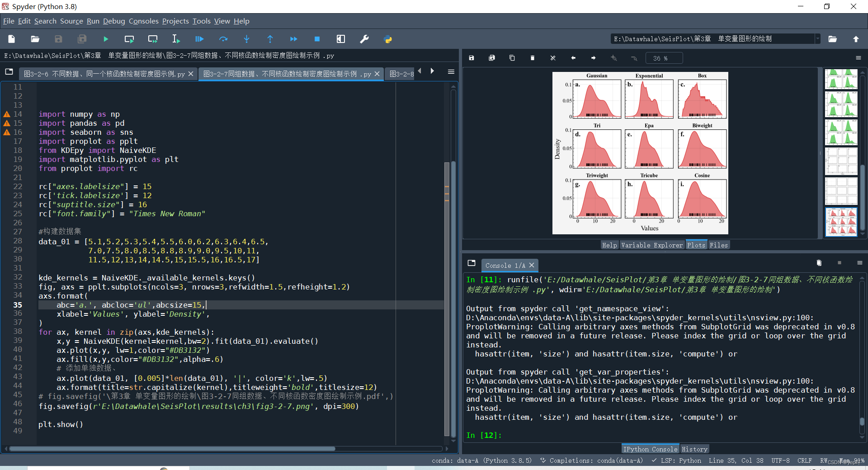Save current file from main toolbar
The height and width of the screenshot is (470, 868).
(x=59, y=39)
